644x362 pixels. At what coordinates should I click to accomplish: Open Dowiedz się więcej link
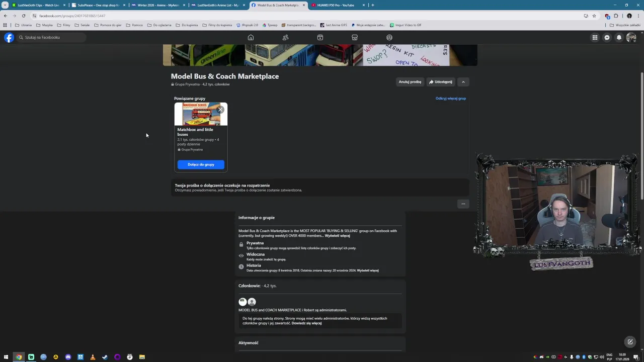click(x=306, y=323)
